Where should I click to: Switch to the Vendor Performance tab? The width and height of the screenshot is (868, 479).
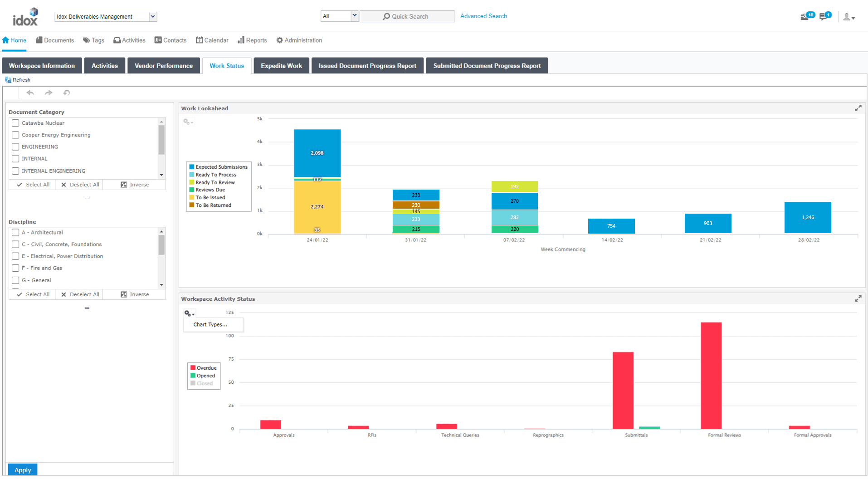tap(164, 66)
